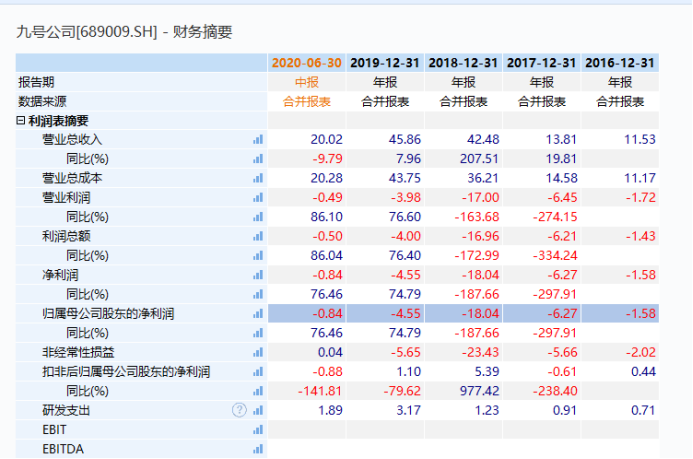Screen dimensions: 693x459
Task: Click the 数据来源 row label
Action: click(42, 102)
